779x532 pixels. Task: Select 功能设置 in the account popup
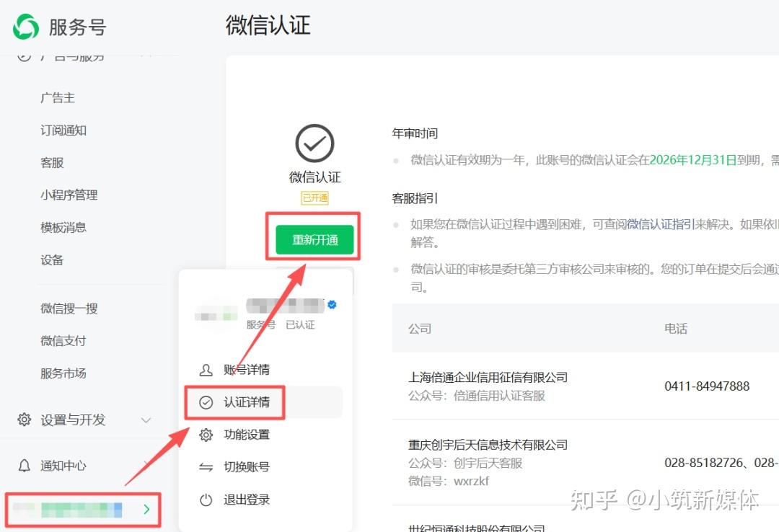pyautogui.click(x=247, y=435)
